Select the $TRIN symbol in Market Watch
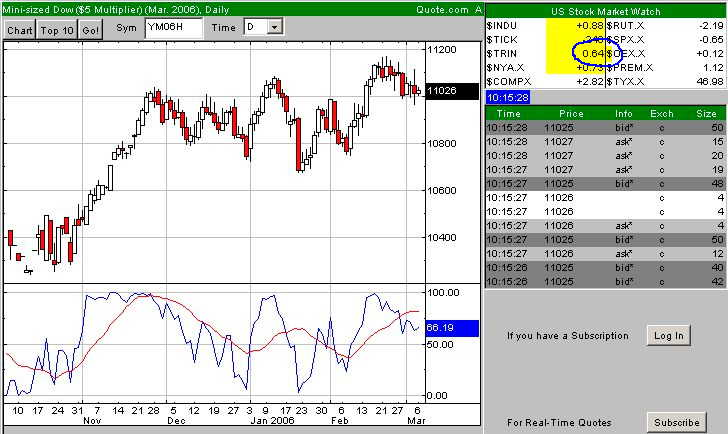The image size is (728, 434). (501, 54)
